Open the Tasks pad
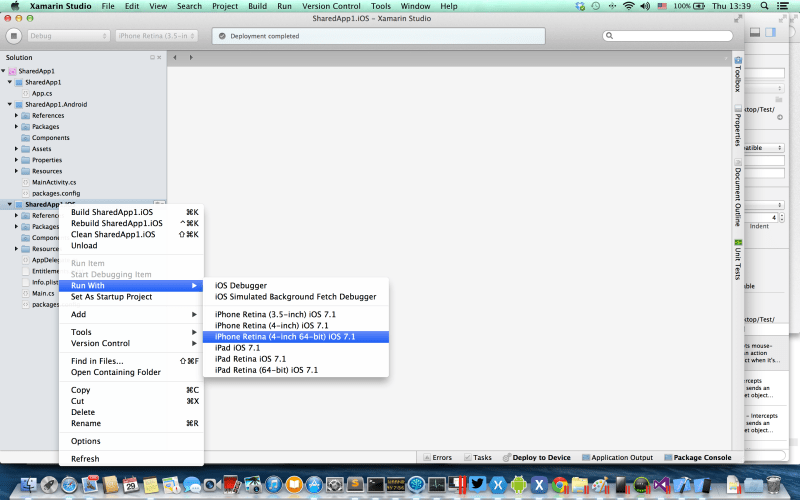800x500 pixels. [478, 458]
